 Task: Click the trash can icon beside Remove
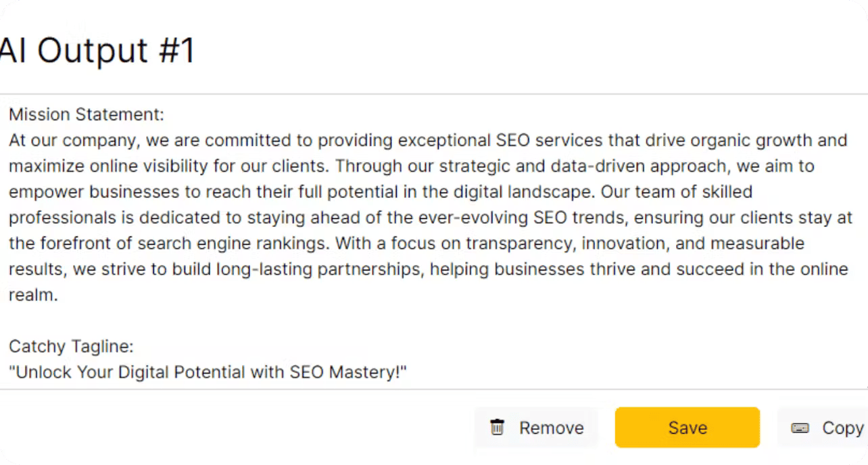pos(498,427)
